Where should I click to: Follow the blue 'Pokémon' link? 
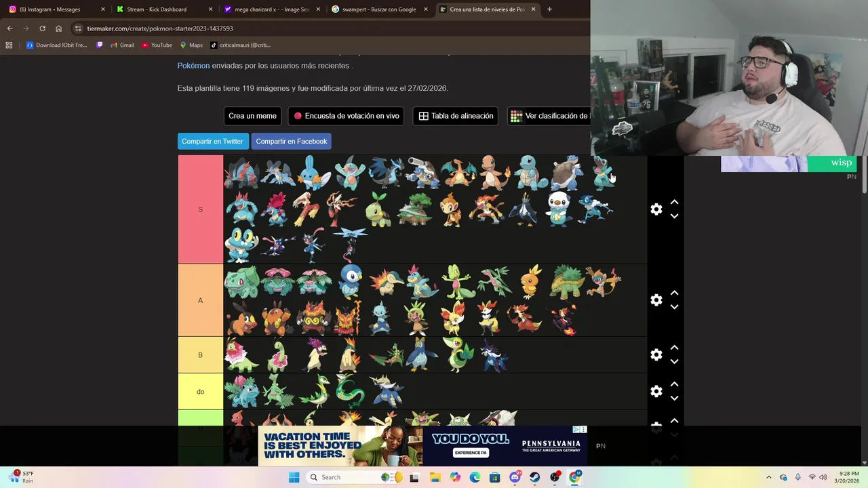[x=193, y=66]
